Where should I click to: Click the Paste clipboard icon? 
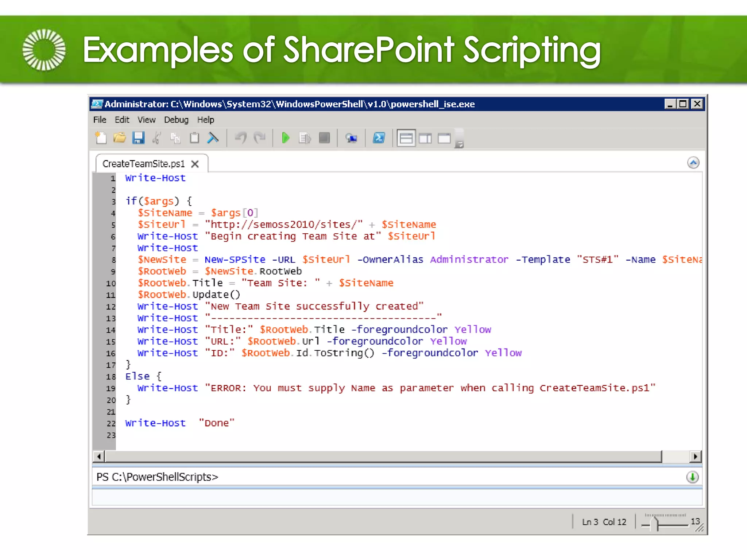[x=194, y=138]
